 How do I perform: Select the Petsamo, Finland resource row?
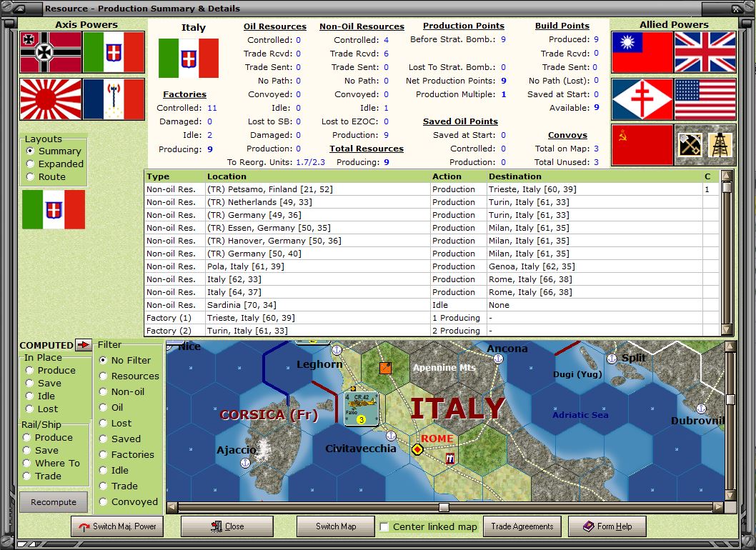click(432, 189)
